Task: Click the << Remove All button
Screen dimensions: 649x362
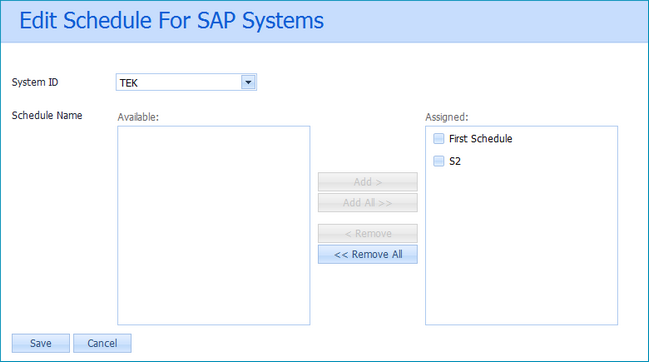Action: click(368, 254)
